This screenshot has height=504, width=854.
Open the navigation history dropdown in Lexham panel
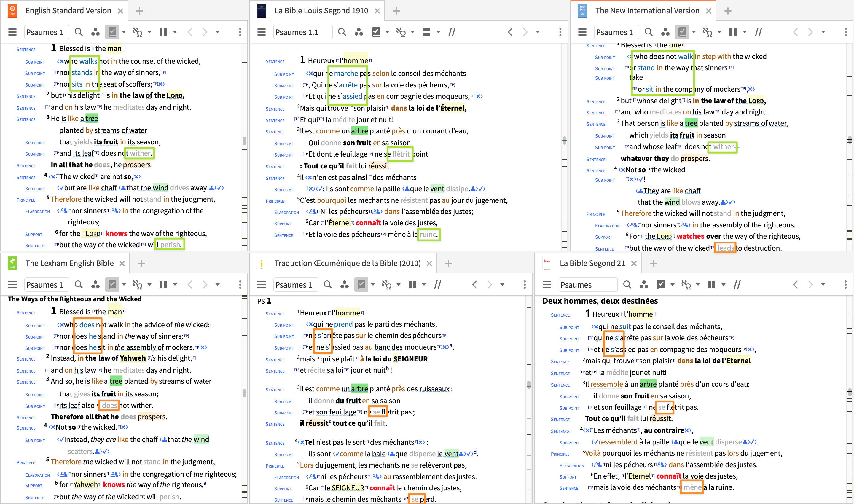coord(218,285)
